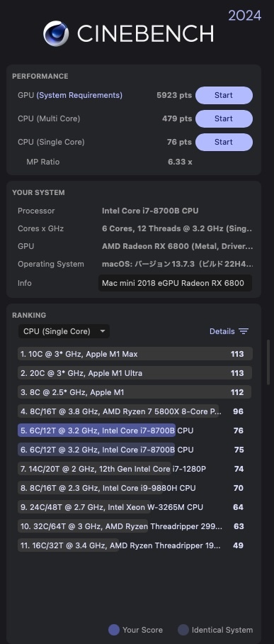
Task: Open the CPU (Single Core) ranking dropdown
Action: pyautogui.click(x=64, y=331)
